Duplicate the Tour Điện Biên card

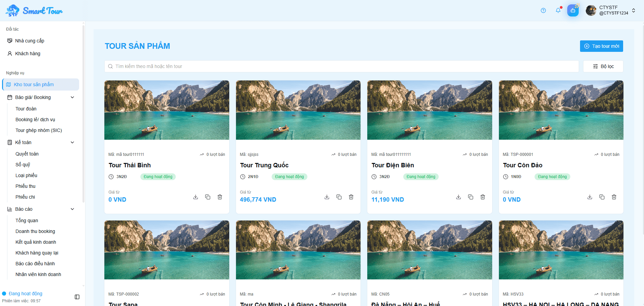coord(471,197)
